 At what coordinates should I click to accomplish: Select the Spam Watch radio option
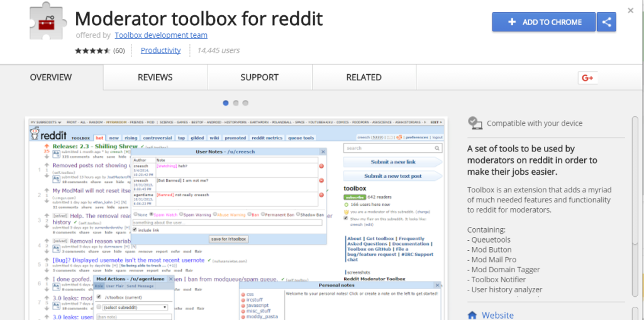click(x=151, y=214)
